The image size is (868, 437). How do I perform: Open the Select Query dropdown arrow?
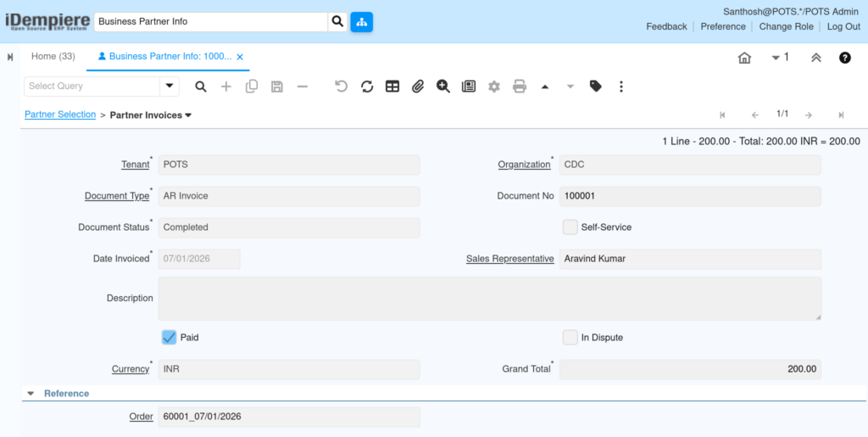pos(170,86)
